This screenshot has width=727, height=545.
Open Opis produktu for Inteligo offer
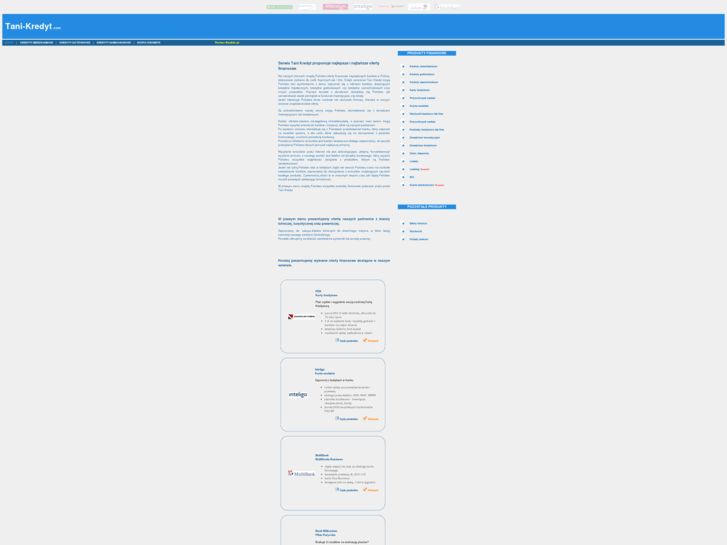(x=347, y=419)
